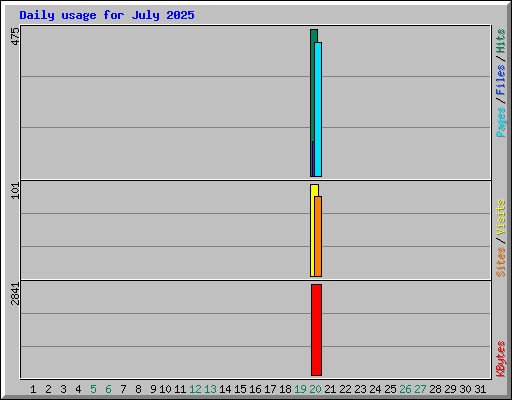Click green day 19 label

(300, 389)
